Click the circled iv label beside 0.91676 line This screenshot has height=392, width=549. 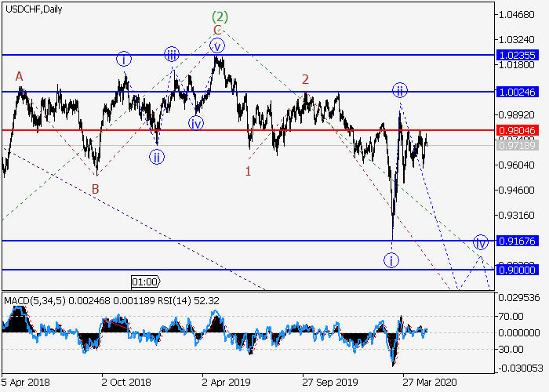point(480,241)
